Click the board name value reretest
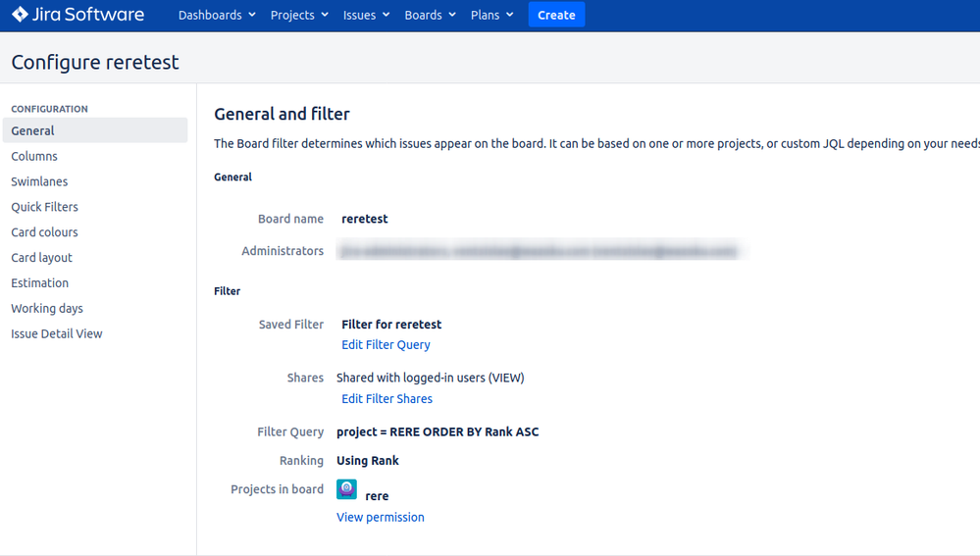This screenshot has height=556, width=980. (364, 219)
